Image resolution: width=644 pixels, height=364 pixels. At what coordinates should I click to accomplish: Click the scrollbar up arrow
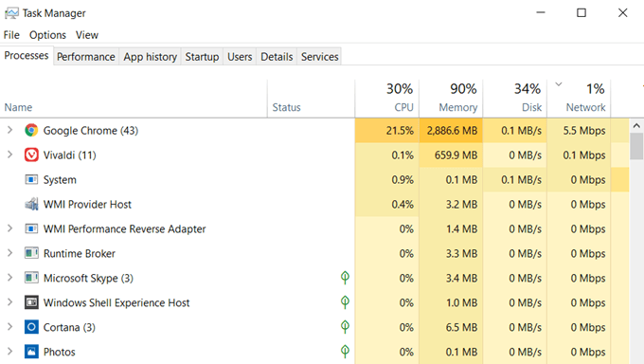click(636, 126)
